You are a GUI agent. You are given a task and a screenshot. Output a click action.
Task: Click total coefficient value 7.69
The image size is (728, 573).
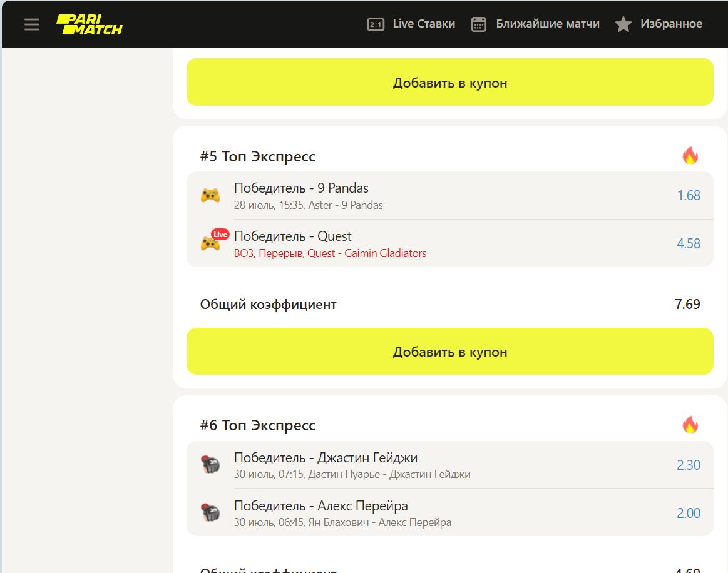[x=687, y=305]
